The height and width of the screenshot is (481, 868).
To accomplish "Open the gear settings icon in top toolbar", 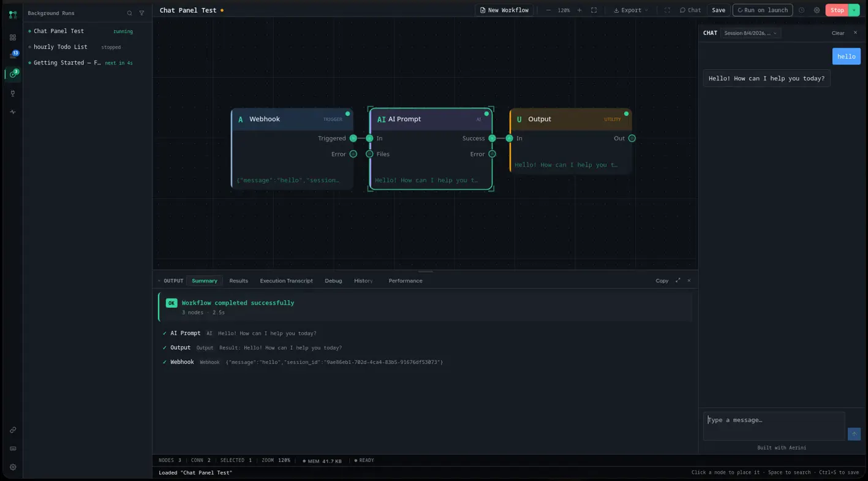I will click(x=817, y=10).
